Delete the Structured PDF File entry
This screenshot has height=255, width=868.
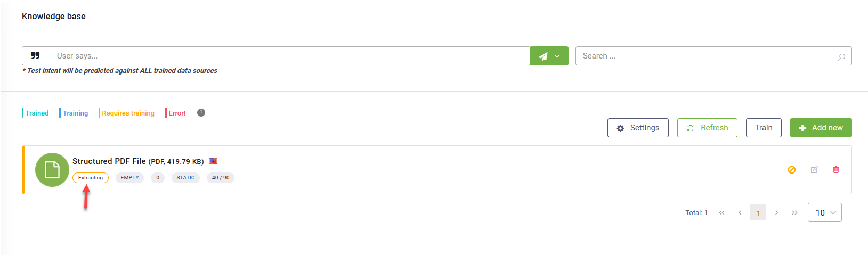tap(836, 170)
